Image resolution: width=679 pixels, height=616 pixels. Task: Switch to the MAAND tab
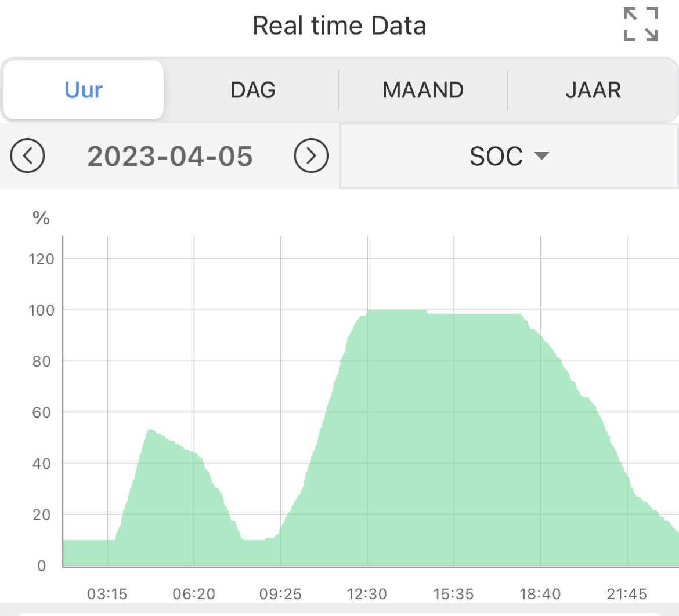tap(422, 90)
